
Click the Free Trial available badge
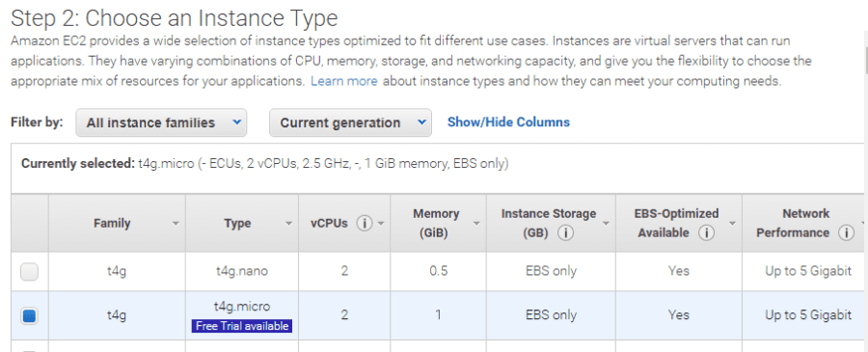click(242, 326)
